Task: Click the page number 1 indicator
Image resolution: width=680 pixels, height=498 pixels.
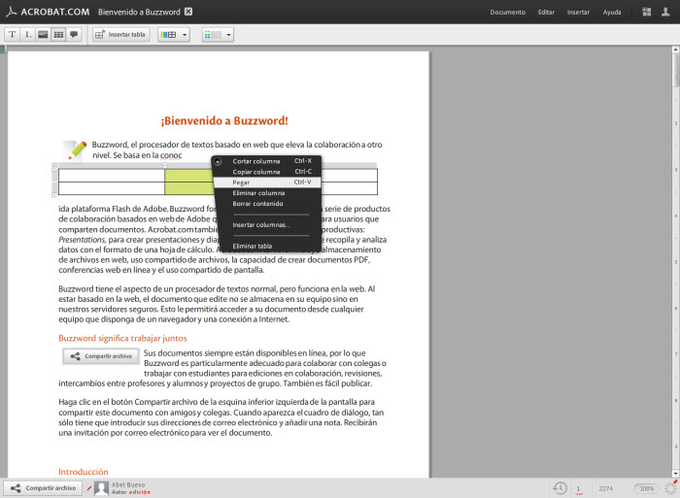Action: tap(578, 489)
